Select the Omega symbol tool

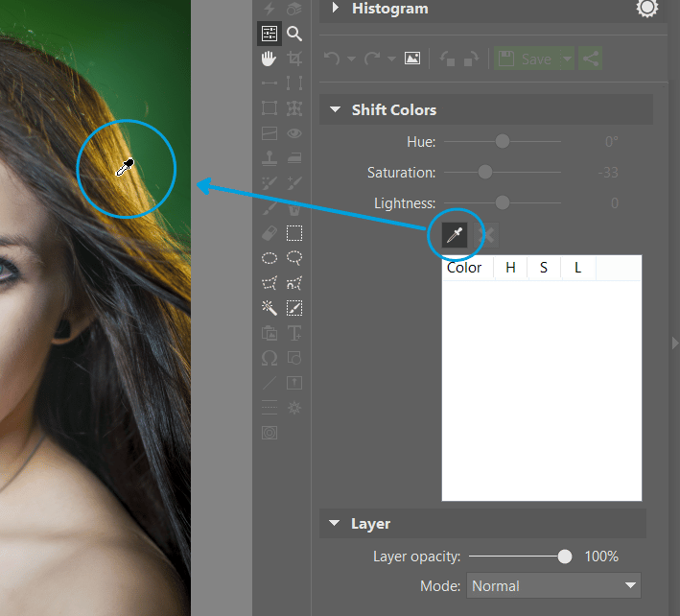coord(270,358)
